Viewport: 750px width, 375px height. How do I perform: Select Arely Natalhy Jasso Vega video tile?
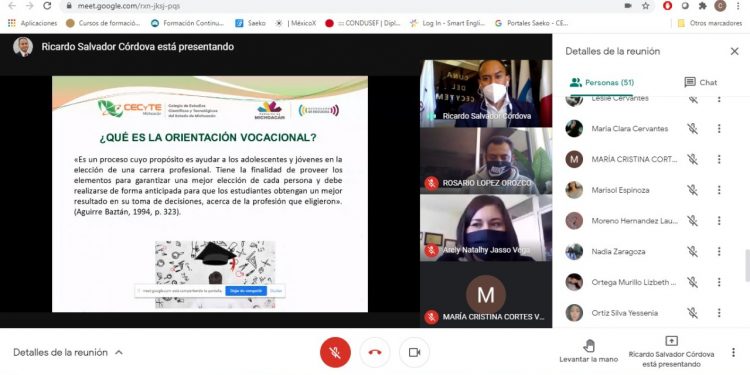[485, 228]
